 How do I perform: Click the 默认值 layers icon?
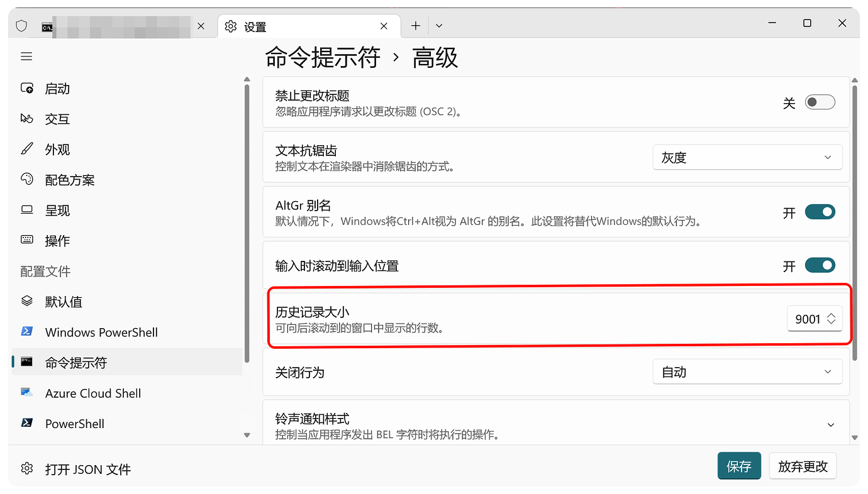(x=27, y=301)
